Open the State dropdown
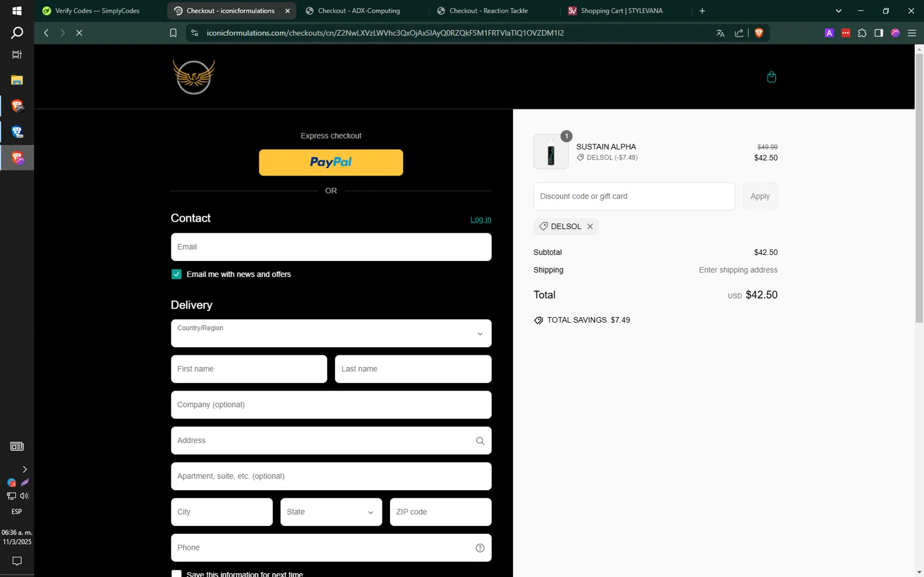This screenshot has width=924, height=577. (x=331, y=512)
